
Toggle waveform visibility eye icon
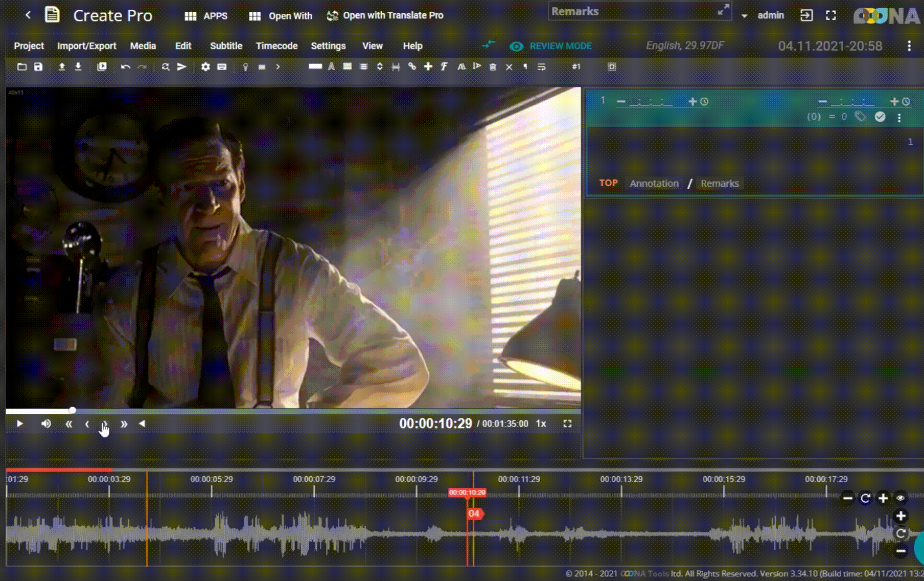click(x=900, y=498)
